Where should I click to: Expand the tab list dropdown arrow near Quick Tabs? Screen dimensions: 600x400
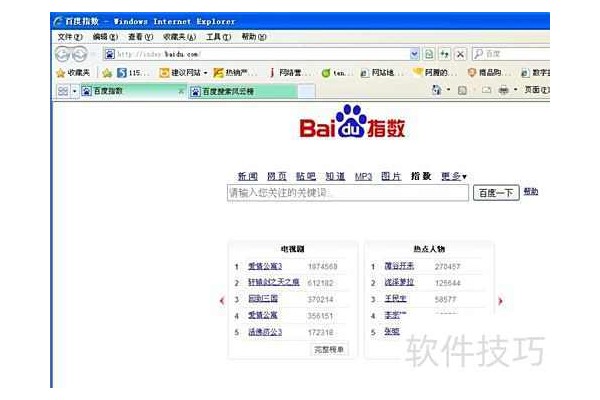point(75,91)
